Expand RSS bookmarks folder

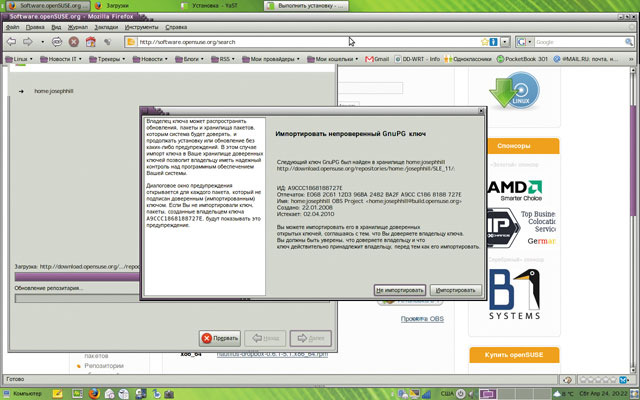tap(223, 59)
